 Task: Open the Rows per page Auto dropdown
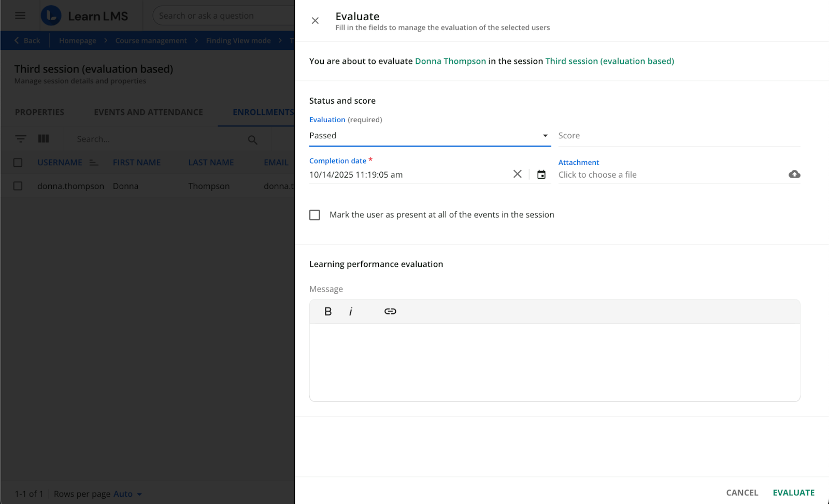point(127,494)
